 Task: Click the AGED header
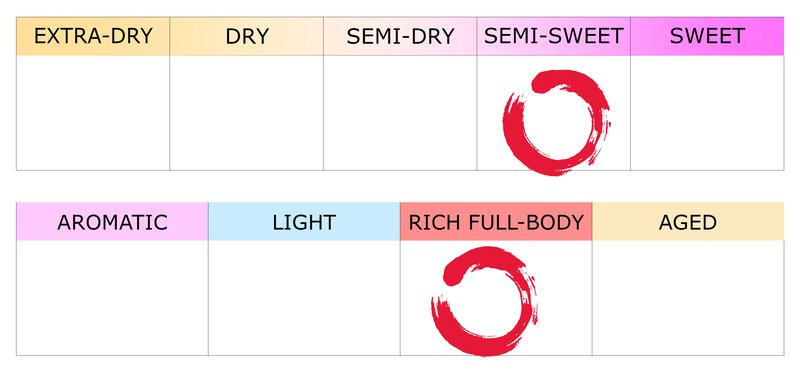click(x=688, y=221)
